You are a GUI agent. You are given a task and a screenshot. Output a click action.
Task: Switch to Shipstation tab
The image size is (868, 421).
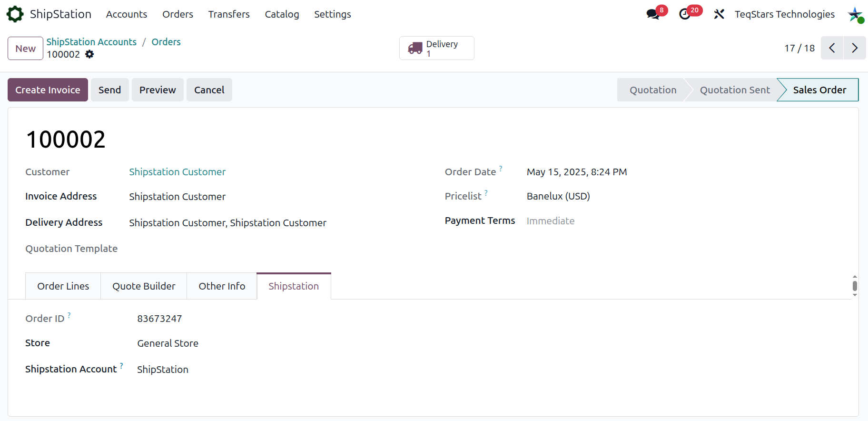coord(294,286)
